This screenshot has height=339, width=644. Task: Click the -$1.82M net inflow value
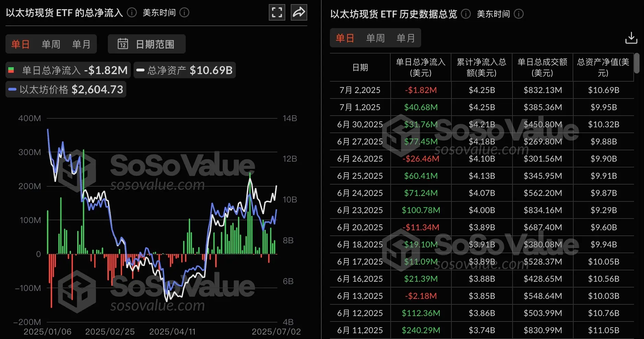point(421,90)
